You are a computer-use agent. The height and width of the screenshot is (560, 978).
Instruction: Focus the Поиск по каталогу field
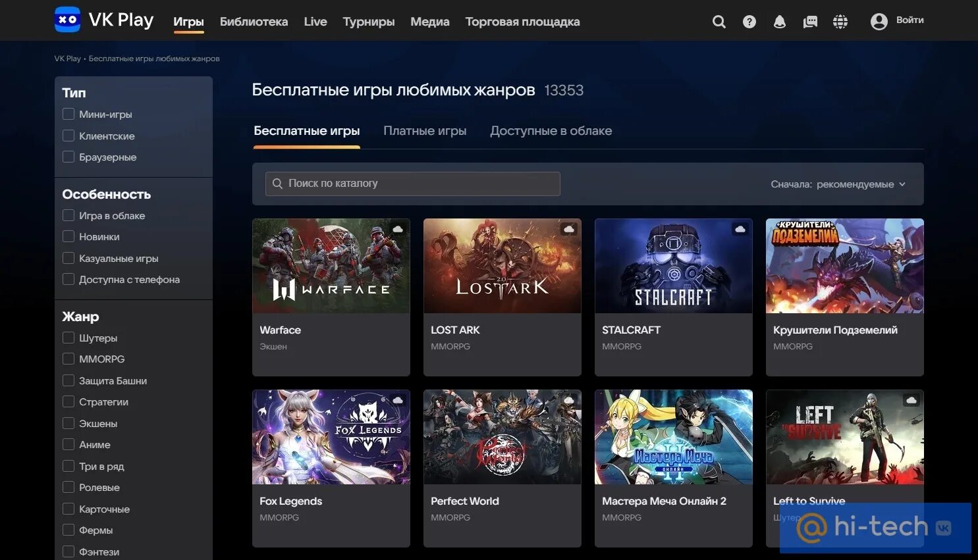413,184
